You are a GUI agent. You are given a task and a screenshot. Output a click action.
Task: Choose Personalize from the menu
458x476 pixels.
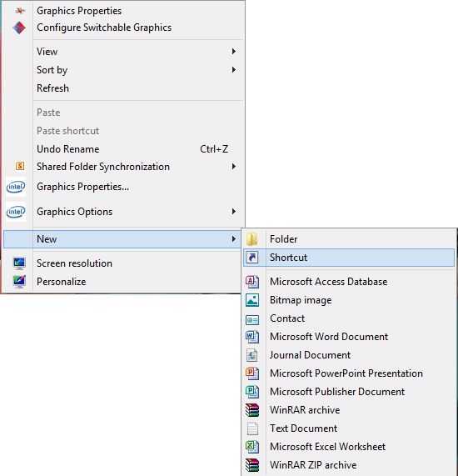tap(122, 282)
